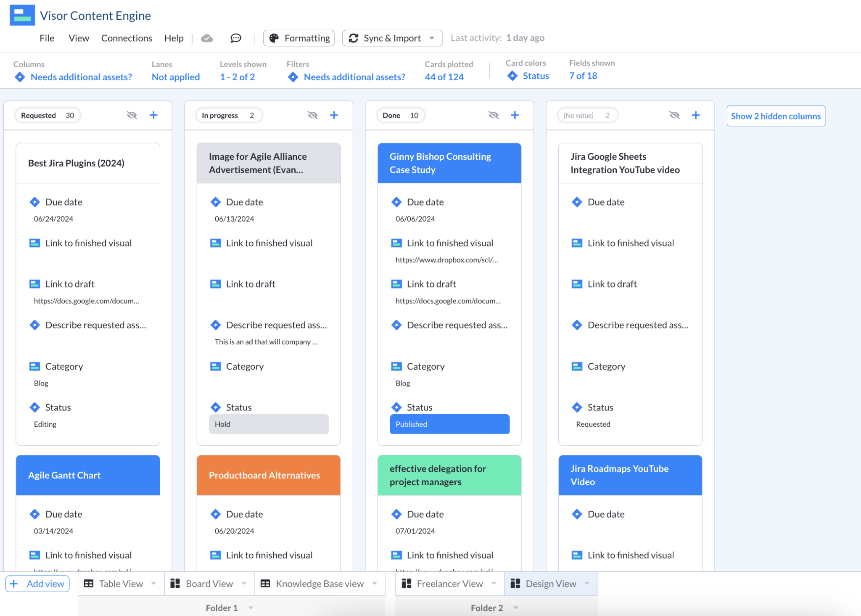Open the Folder 1 chevron menu
This screenshot has height=616, width=861.
(x=251, y=608)
